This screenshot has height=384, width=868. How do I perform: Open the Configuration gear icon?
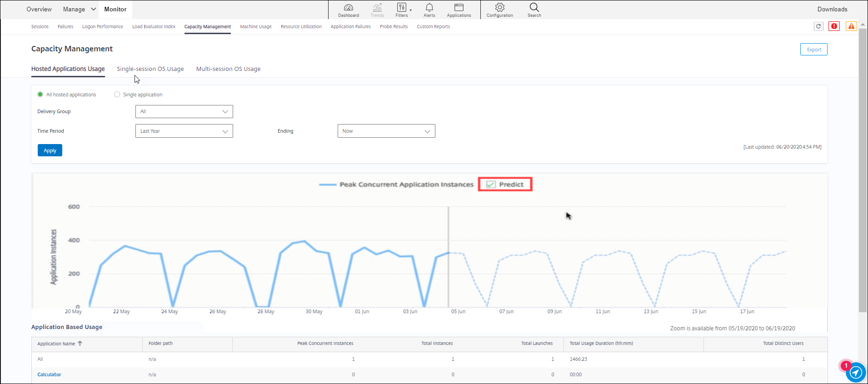500,10
